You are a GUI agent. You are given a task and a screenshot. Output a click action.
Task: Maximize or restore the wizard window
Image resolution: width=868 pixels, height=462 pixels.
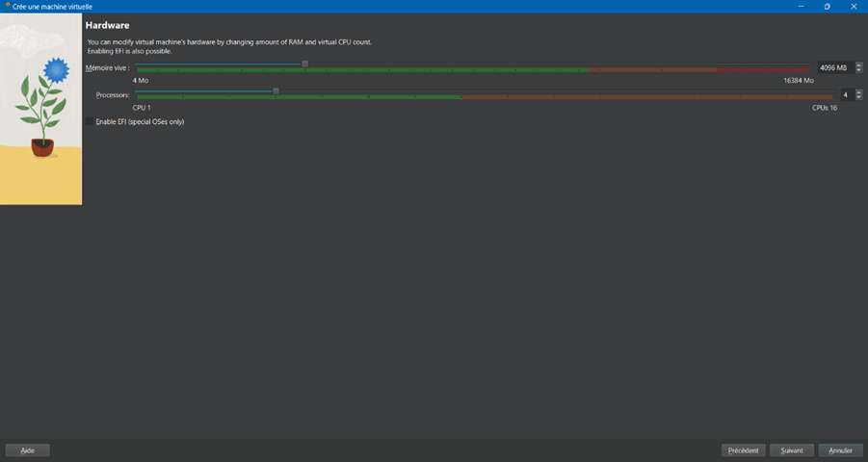pyautogui.click(x=827, y=6)
